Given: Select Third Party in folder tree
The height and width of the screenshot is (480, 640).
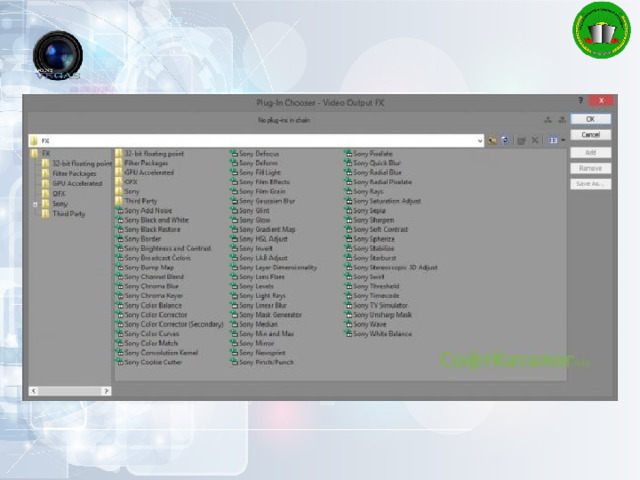Looking at the screenshot, I should (x=69, y=213).
